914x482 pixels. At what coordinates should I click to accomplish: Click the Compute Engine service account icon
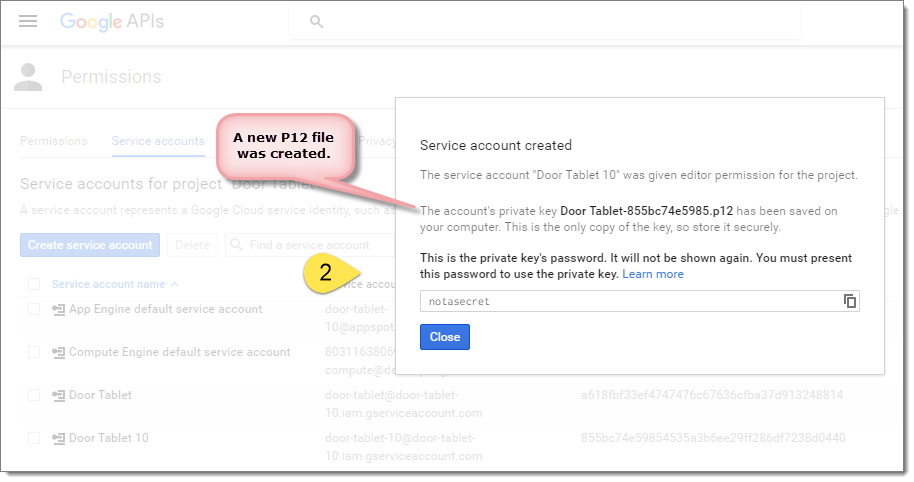pos(59,353)
